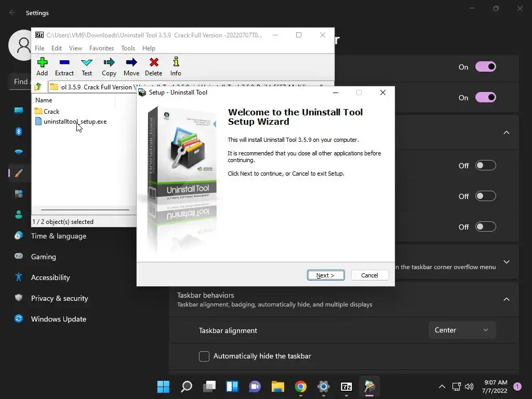Turn off the first On toggle
This screenshot has height=399, width=532.
[486, 67]
